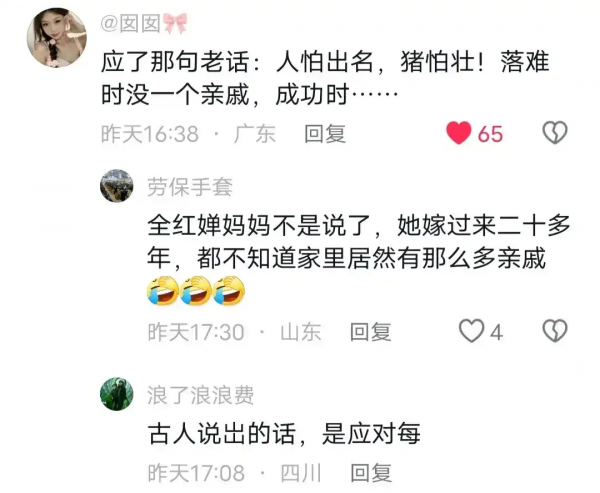
Task: Open the 浪了浪浪费 username link
Action: click(x=201, y=395)
